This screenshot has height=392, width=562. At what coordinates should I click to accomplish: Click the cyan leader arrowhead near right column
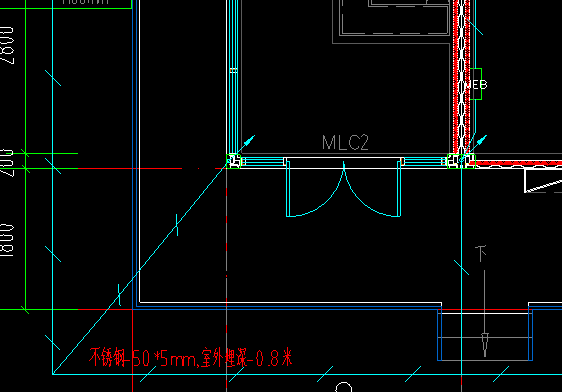[x=482, y=140]
